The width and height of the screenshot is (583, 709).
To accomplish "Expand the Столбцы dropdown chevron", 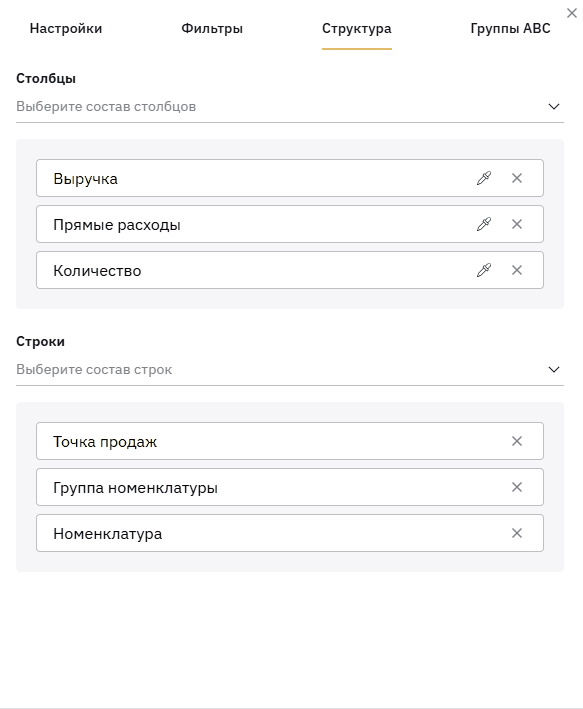I will pyautogui.click(x=554, y=107).
